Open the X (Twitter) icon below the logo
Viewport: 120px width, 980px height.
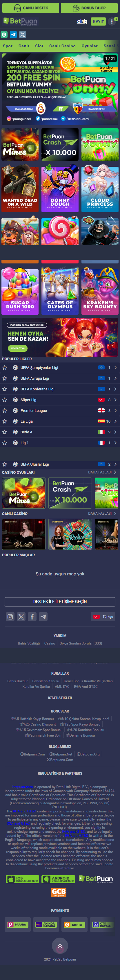pos(23,35)
